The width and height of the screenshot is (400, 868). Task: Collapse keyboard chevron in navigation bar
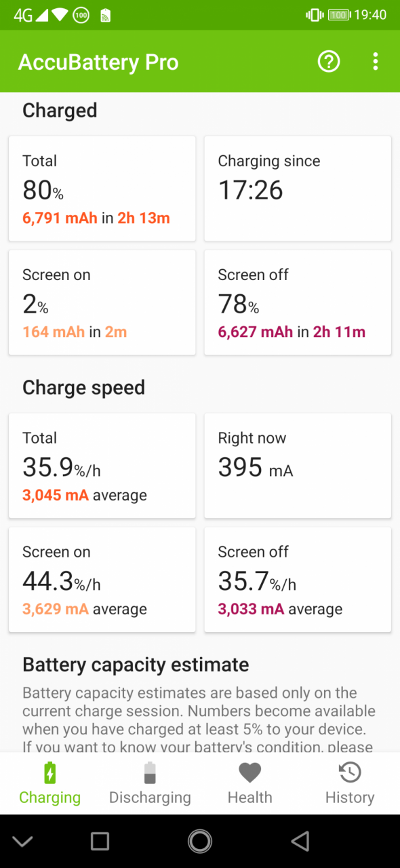[x=22, y=842]
